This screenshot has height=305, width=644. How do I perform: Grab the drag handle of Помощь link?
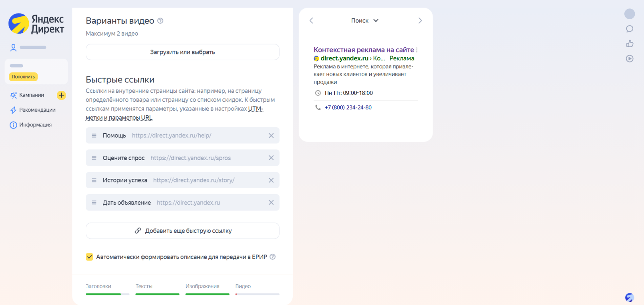(94, 136)
